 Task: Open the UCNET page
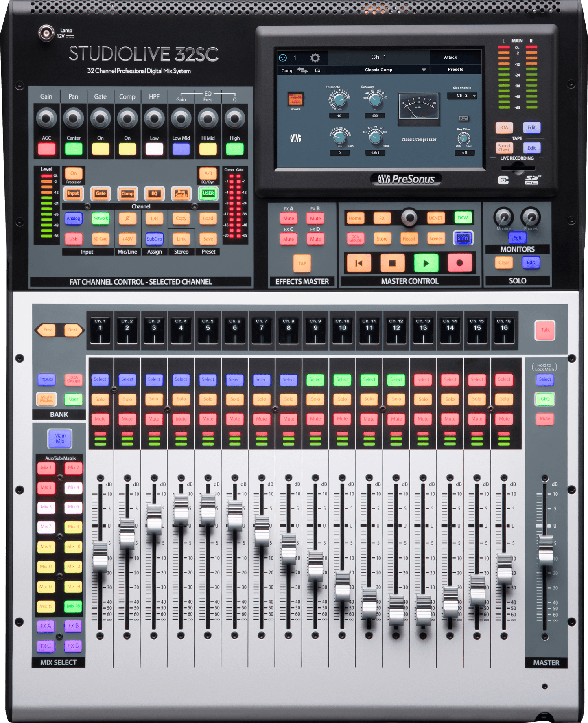435,219
